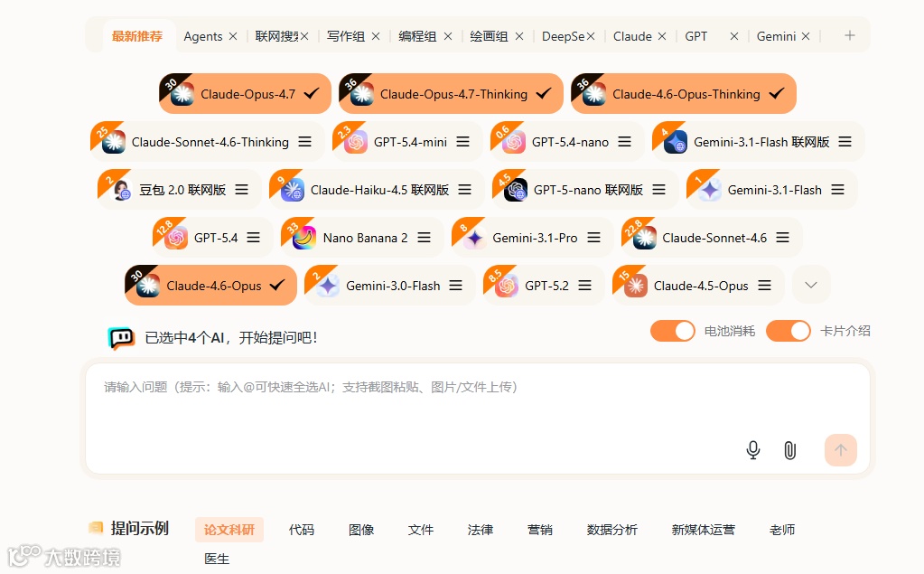The width and height of the screenshot is (924, 574).
Task: Select the 新媒体运营 example category
Action: pyautogui.click(x=703, y=530)
